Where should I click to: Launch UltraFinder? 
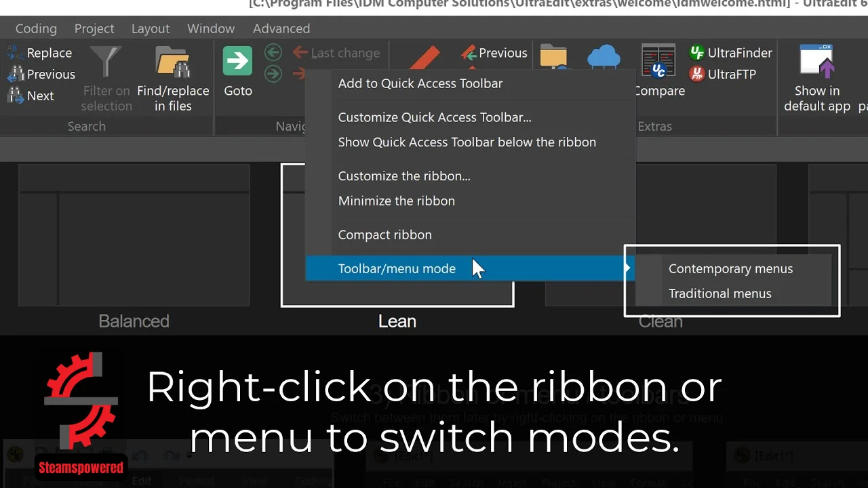click(730, 53)
